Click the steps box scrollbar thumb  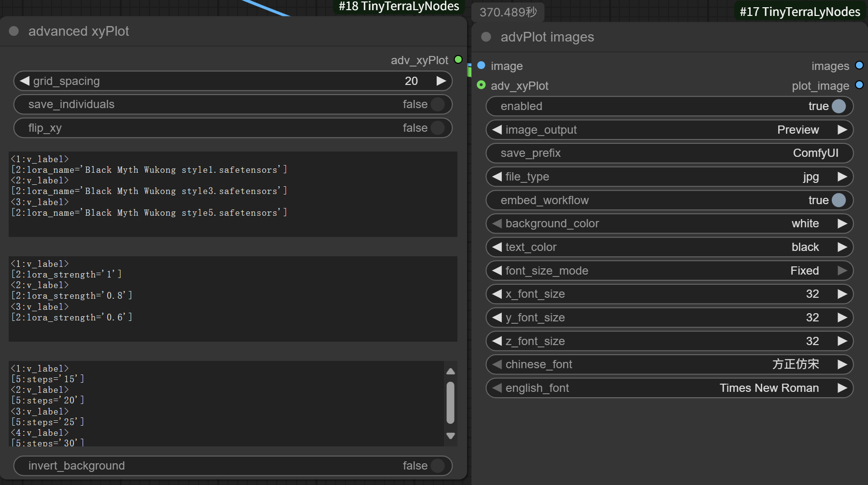[451, 402]
